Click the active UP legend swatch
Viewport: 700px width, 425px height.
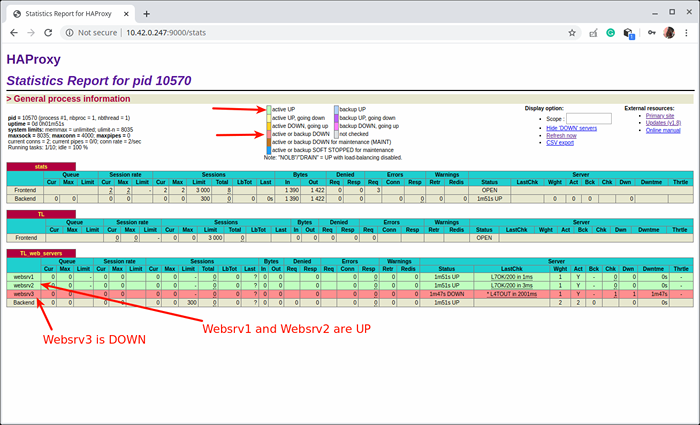pos(269,109)
